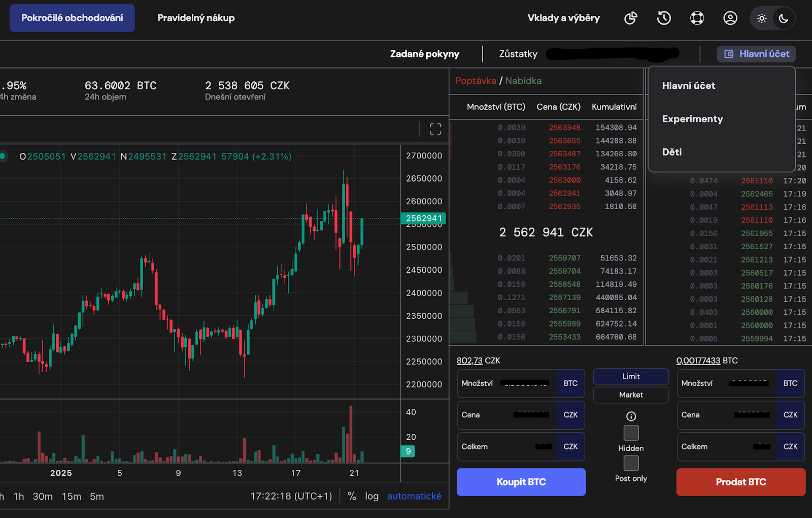Open the history clock icon

coord(664,18)
